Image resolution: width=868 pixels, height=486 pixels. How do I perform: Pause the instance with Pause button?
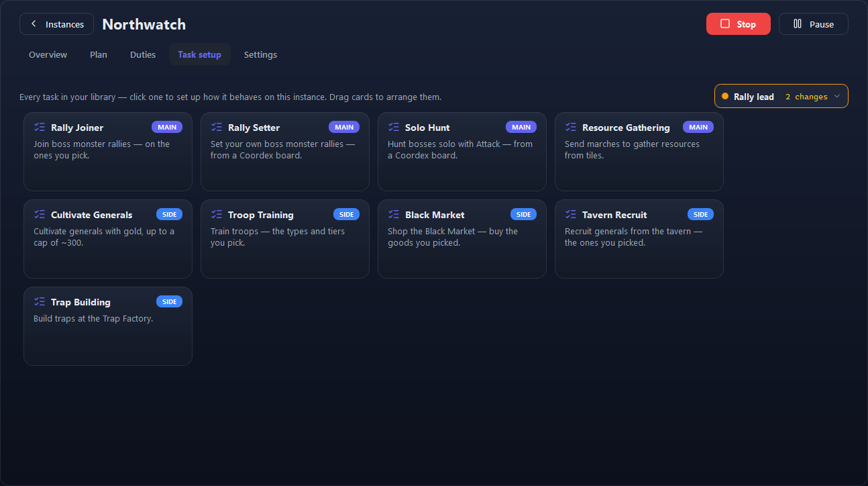pyautogui.click(x=814, y=23)
